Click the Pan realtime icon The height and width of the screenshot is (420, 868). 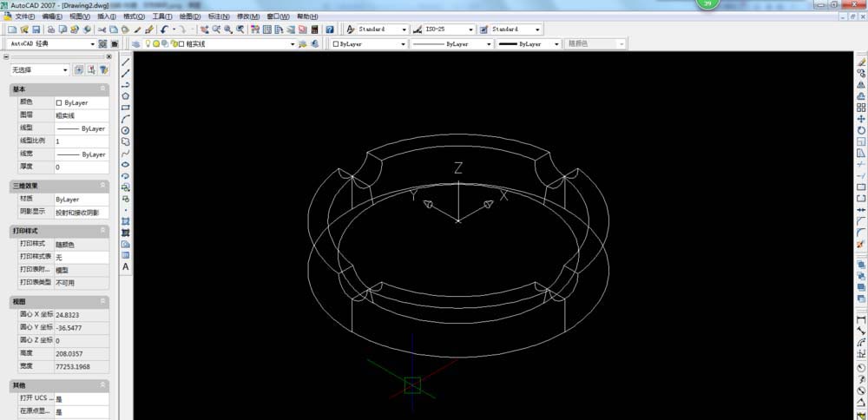click(x=204, y=30)
